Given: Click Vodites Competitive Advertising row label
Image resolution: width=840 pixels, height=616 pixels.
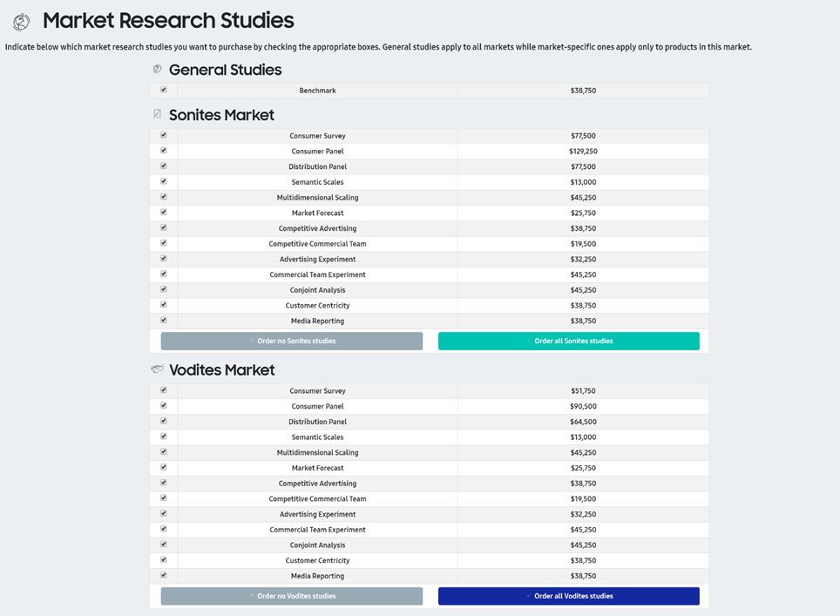Looking at the screenshot, I should point(318,484).
